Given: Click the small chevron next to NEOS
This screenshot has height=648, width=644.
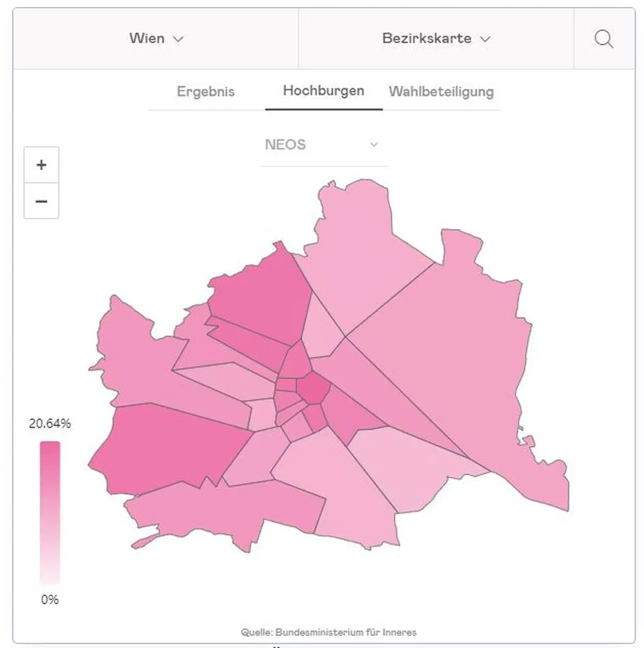Looking at the screenshot, I should tap(374, 144).
